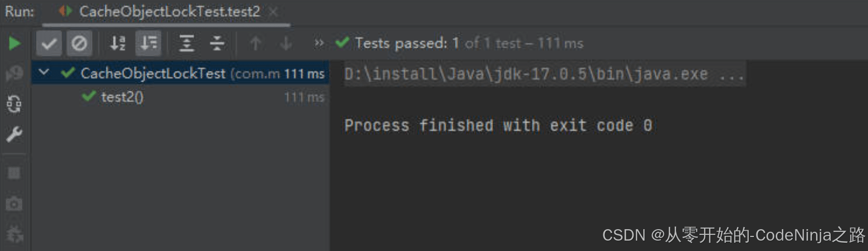Click the green Run (rerun) button

[15, 43]
